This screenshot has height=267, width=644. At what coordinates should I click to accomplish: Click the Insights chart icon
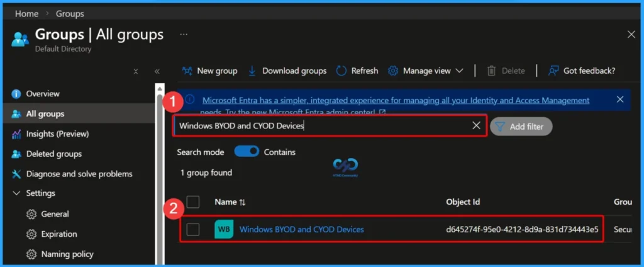(16, 134)
